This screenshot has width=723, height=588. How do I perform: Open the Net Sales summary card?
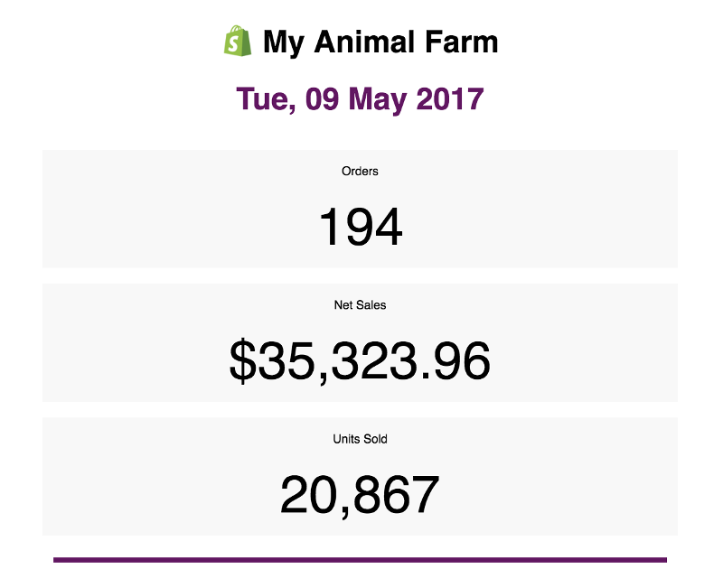pyautogui.click(x=360, y=343)
